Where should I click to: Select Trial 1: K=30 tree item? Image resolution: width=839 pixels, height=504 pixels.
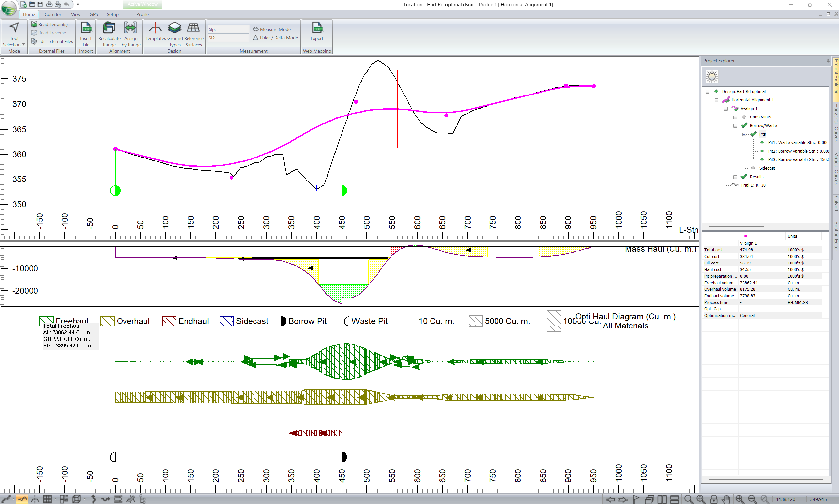click(753, 185)
